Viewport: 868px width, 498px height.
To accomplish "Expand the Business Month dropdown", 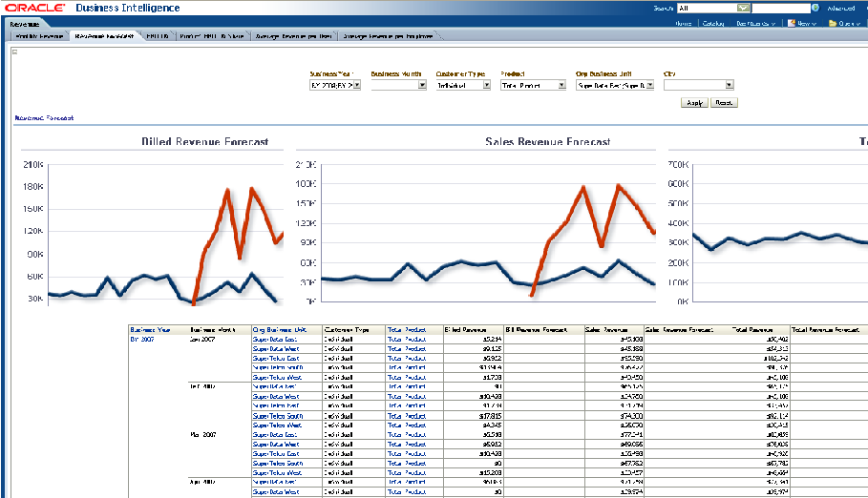I will (x=422, y=85).
